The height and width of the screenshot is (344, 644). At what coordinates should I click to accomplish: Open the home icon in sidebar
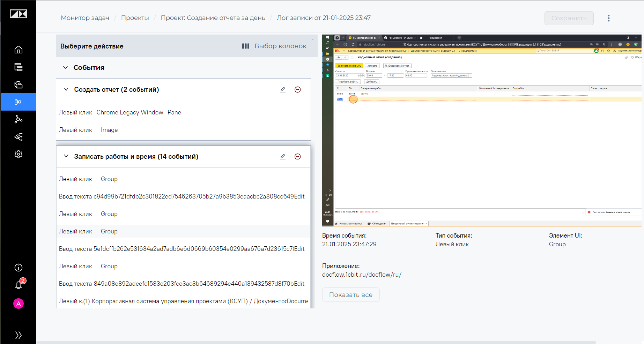point(18,50)
